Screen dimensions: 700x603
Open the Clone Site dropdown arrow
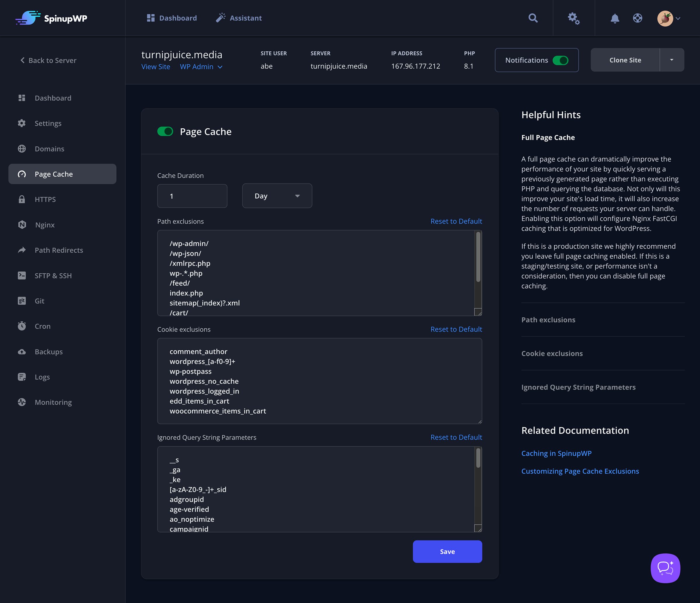(671, 60)
